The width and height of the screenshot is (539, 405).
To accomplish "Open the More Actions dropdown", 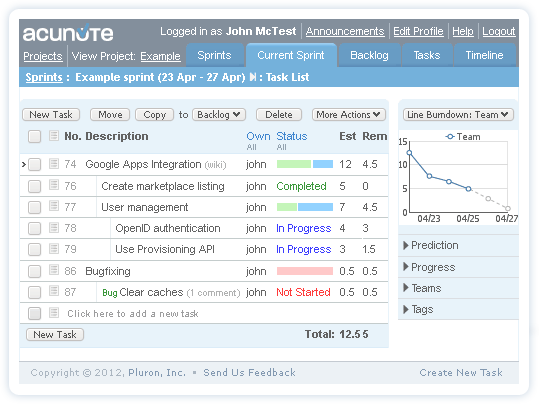I will coord(349,114).
